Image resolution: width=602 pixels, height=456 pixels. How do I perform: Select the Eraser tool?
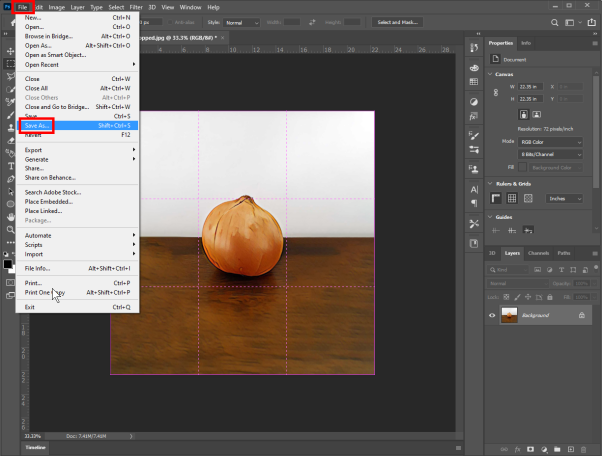10,140
